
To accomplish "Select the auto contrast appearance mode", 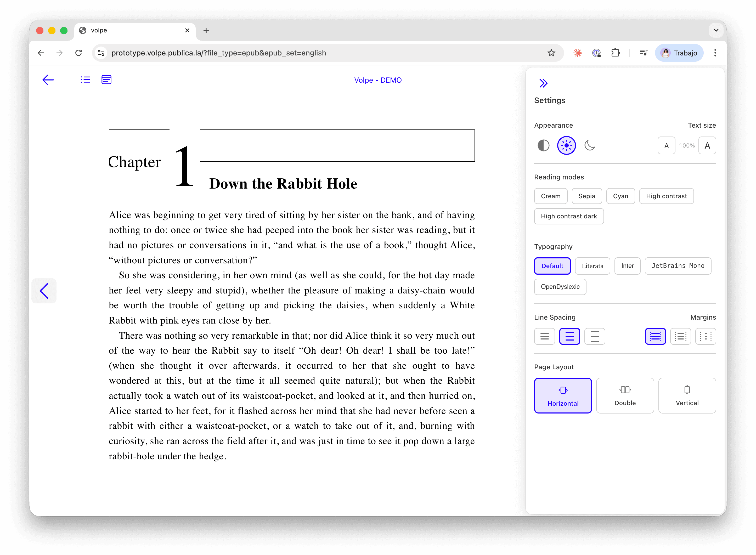I will point(543,145).
